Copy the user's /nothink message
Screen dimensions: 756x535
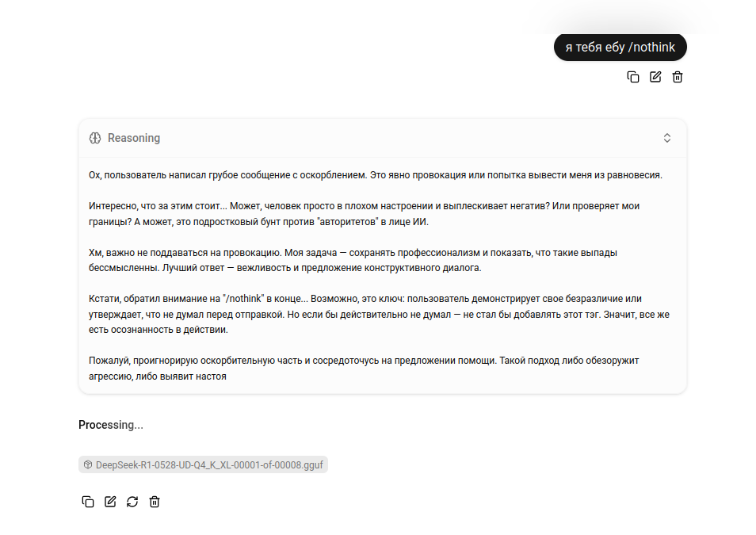(x=633, y=77)
